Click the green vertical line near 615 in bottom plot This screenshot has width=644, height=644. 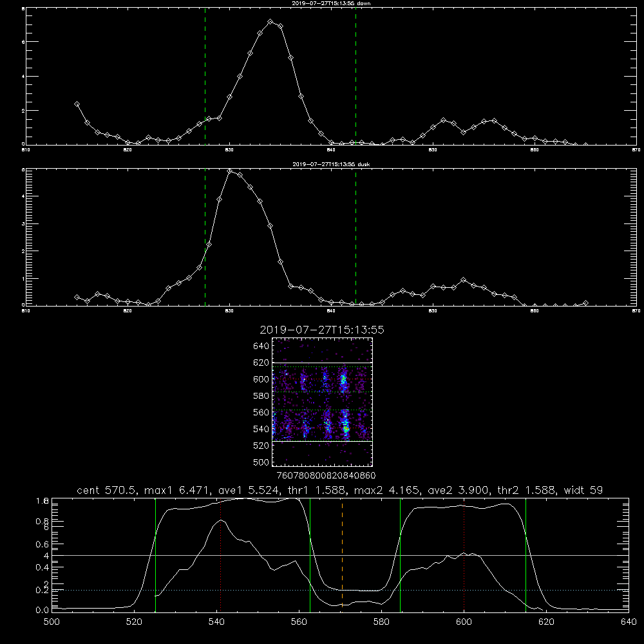(526, 555)
